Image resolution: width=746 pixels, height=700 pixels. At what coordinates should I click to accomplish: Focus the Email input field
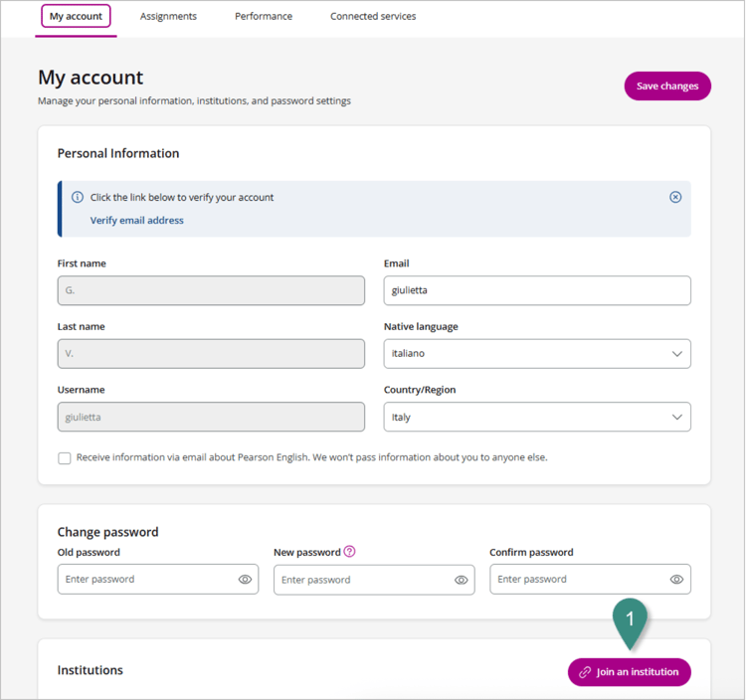(537, 290)
